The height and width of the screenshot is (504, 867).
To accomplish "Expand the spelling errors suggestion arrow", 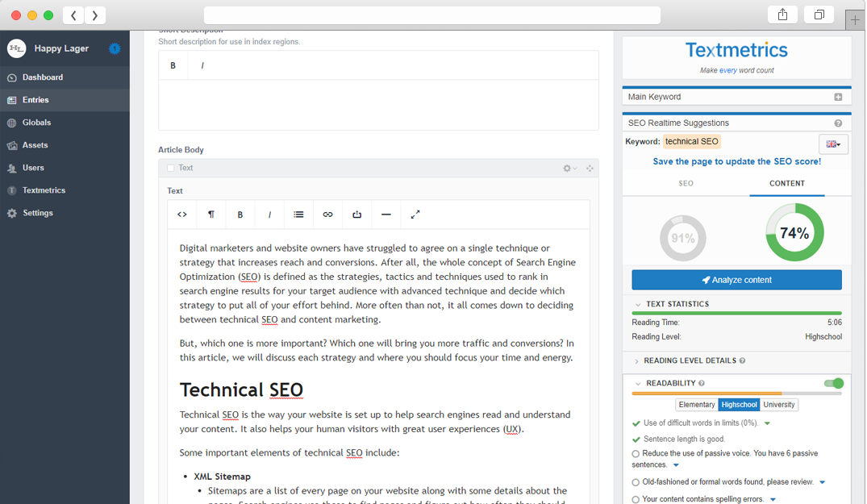I will coord(773,500).
